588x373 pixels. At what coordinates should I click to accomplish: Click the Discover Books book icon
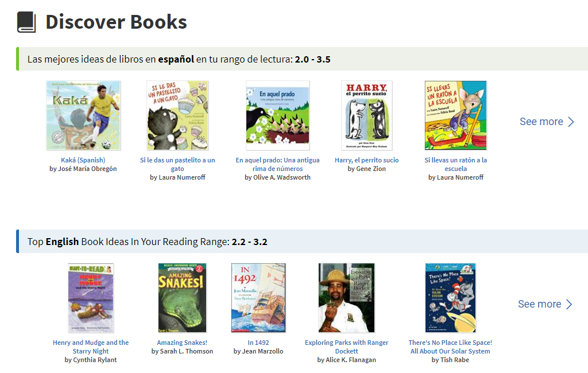(26, 22)
